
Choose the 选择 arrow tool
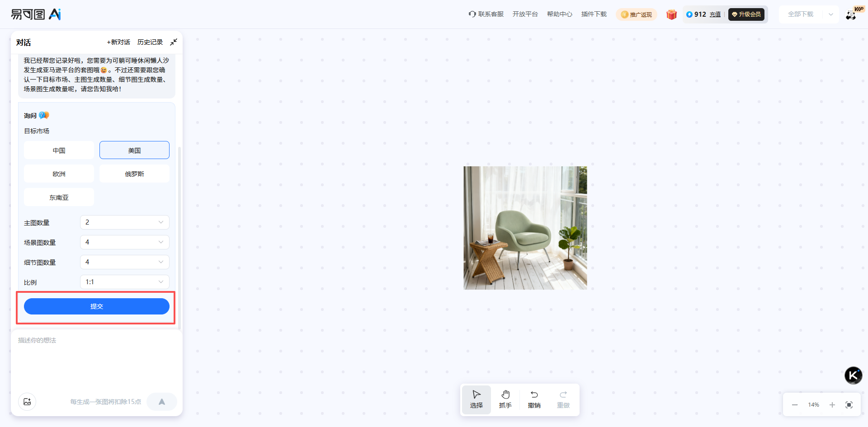(476, 399)
